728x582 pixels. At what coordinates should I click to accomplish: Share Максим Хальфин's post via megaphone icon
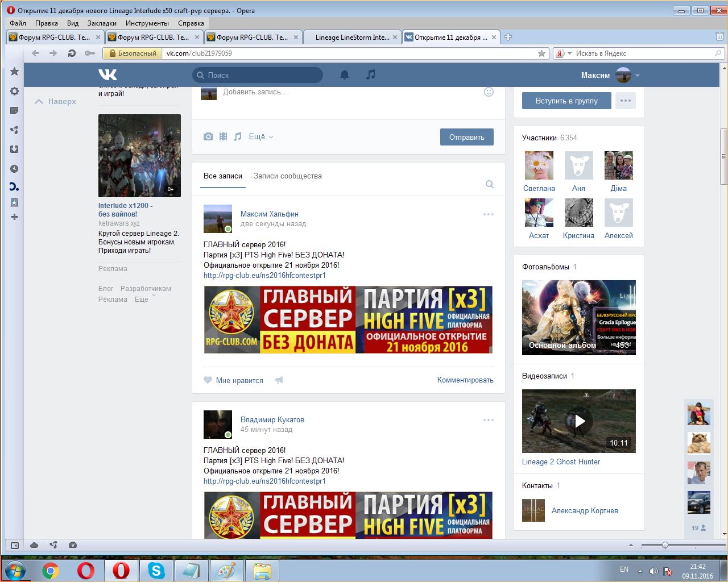pyautogui.click(x=279, y=380)
